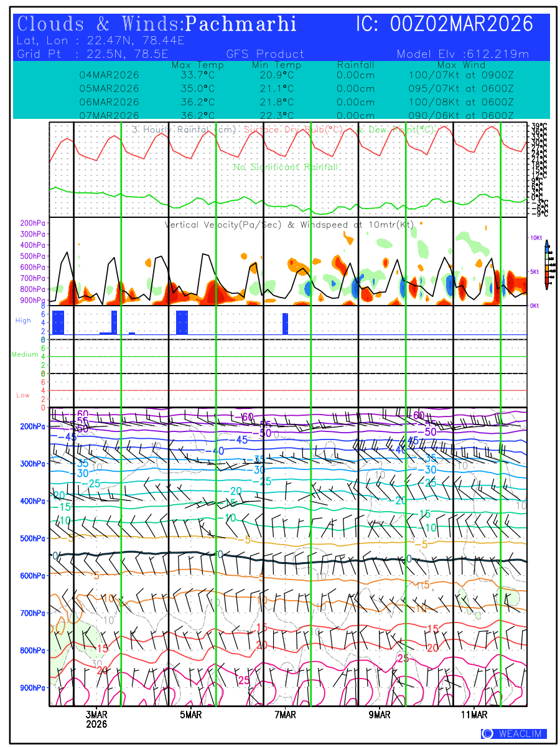This screenshot has width=560, height=747.
Task: Click the Low cloud panel label
Action: point(23,395)
